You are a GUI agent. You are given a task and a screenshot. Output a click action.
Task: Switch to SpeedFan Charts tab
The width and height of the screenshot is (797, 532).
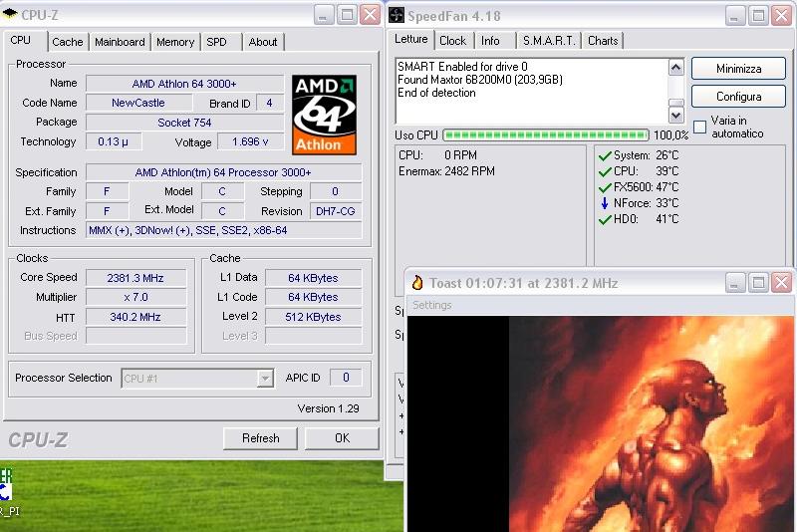(x=603, y=41)
